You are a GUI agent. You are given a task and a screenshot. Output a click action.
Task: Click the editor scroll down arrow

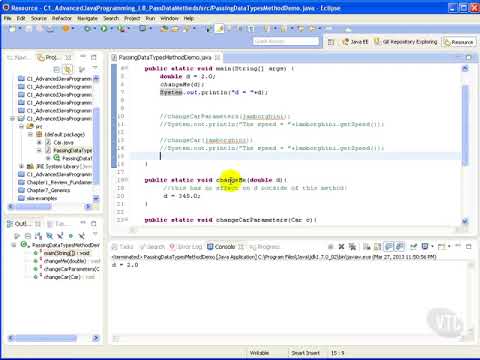click(465, 221)
